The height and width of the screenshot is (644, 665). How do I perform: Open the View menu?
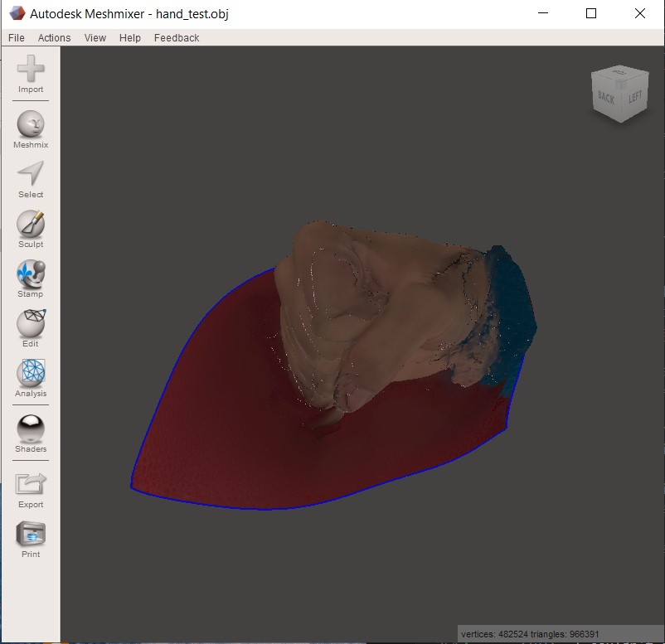[95, 38]
